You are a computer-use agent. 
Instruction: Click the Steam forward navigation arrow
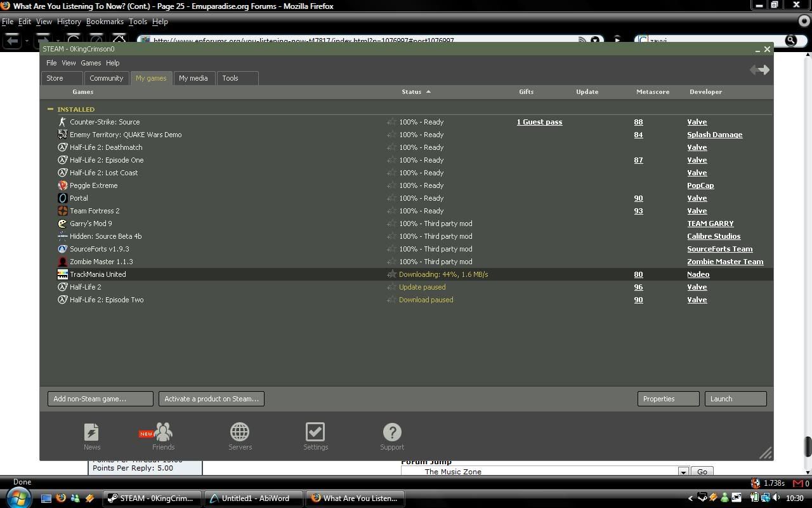tap(764, 70)
